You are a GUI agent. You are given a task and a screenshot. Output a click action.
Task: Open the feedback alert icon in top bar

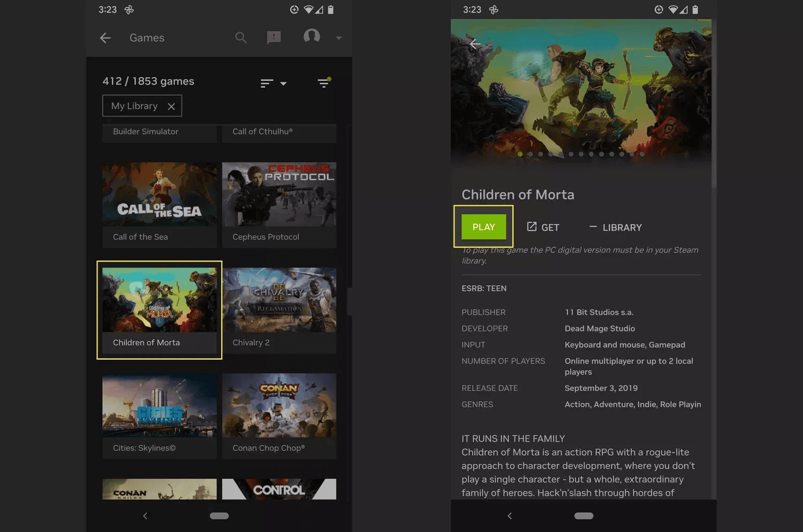[x=274, y=37]
